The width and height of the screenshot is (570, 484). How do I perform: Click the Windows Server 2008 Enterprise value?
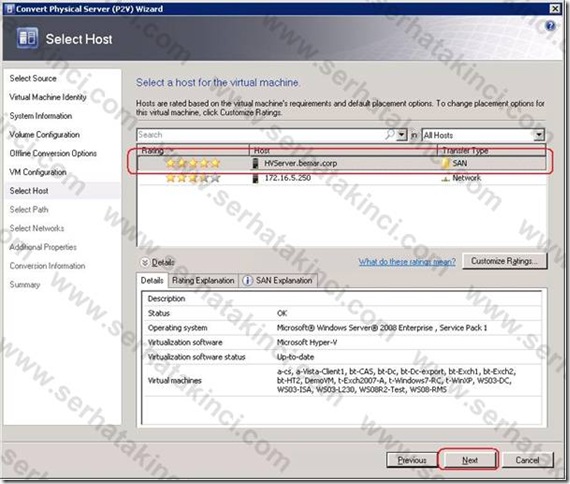coord(382,328)
